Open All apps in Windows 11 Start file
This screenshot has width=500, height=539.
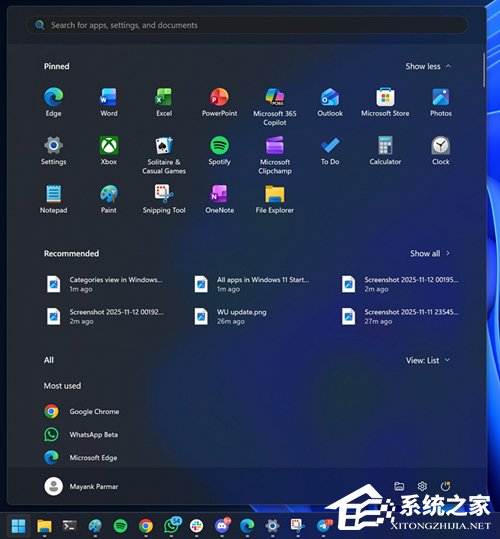(252, 284)
